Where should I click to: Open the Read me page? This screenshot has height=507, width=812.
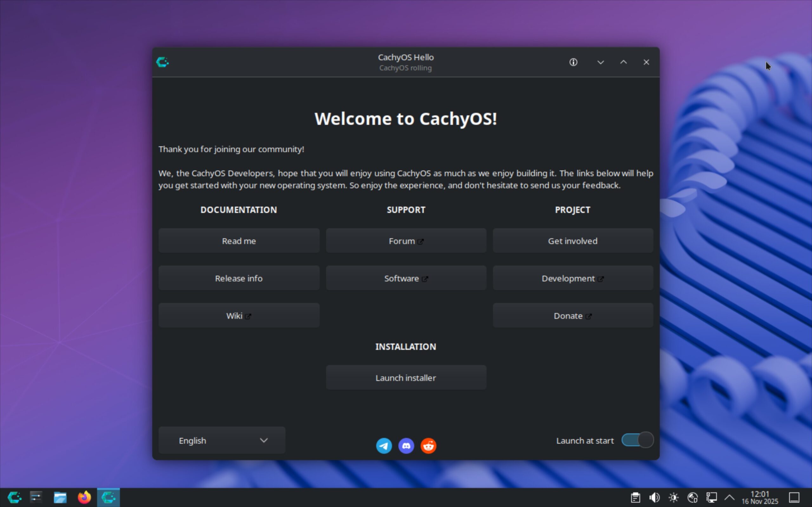click(239, 241)
